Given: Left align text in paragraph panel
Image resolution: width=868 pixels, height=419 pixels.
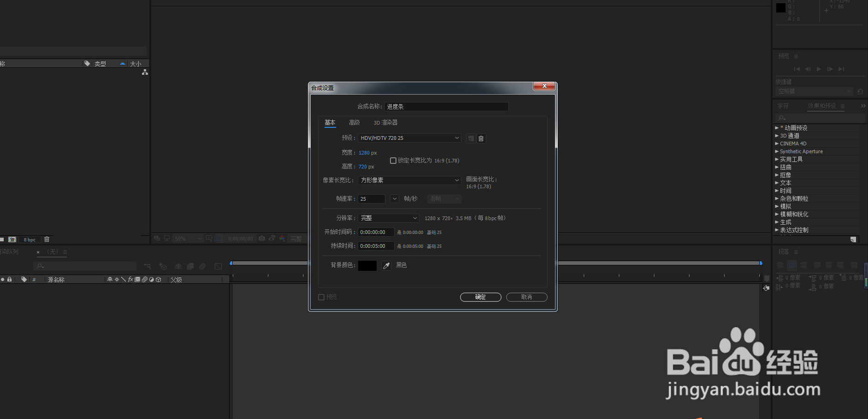Looking at the screenshot, I should [780, 265].
